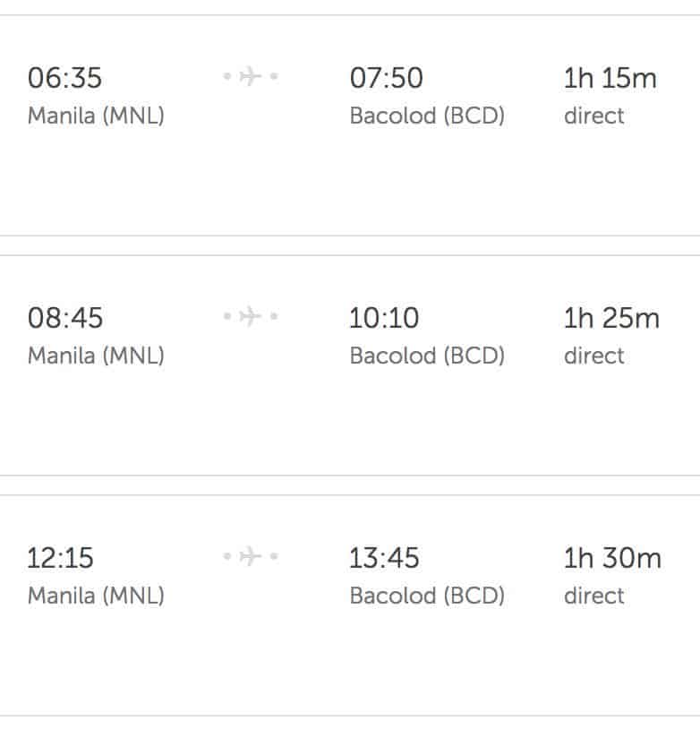The image size is (700, 729).
Task: Choose the 1h 30m duration label
Action: pos(612,558)
